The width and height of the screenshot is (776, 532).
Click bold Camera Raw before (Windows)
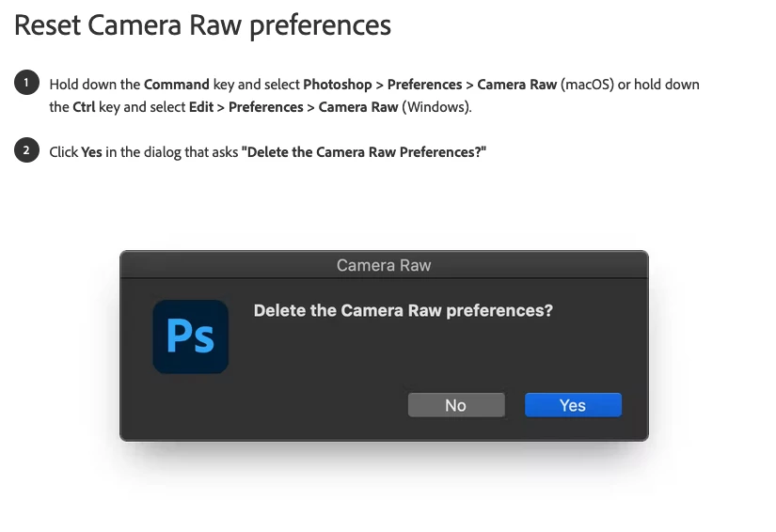point(358,107)
